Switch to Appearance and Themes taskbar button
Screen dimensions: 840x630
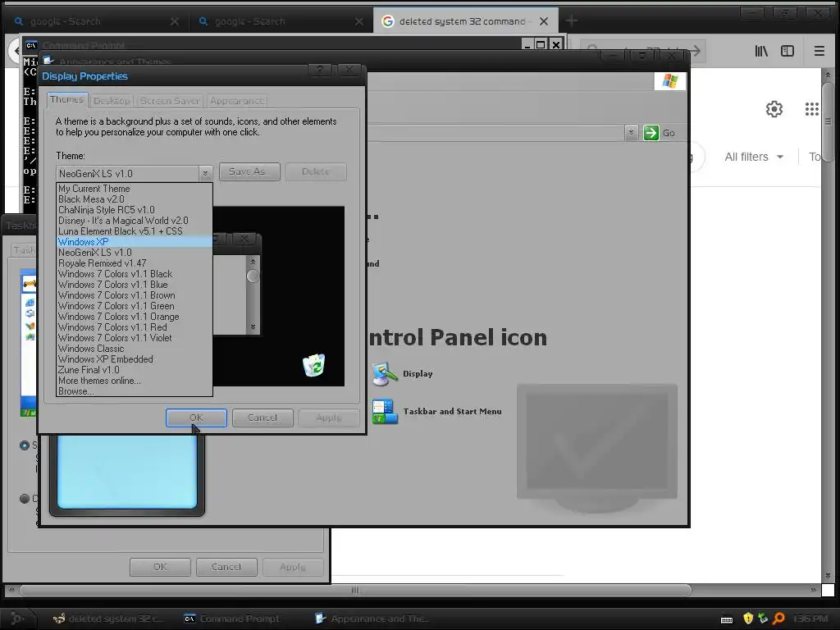pos(373,619)
